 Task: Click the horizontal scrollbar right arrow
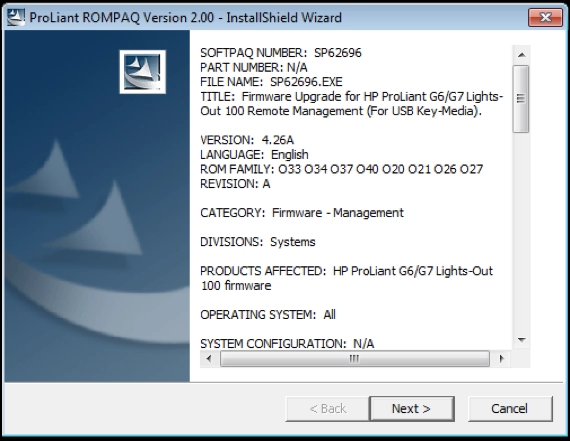point(502,359)
